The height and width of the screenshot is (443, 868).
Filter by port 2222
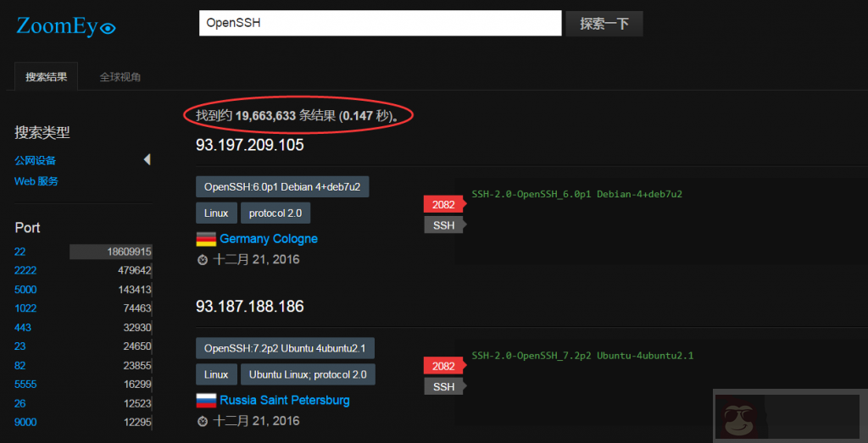tap(25, 270)
